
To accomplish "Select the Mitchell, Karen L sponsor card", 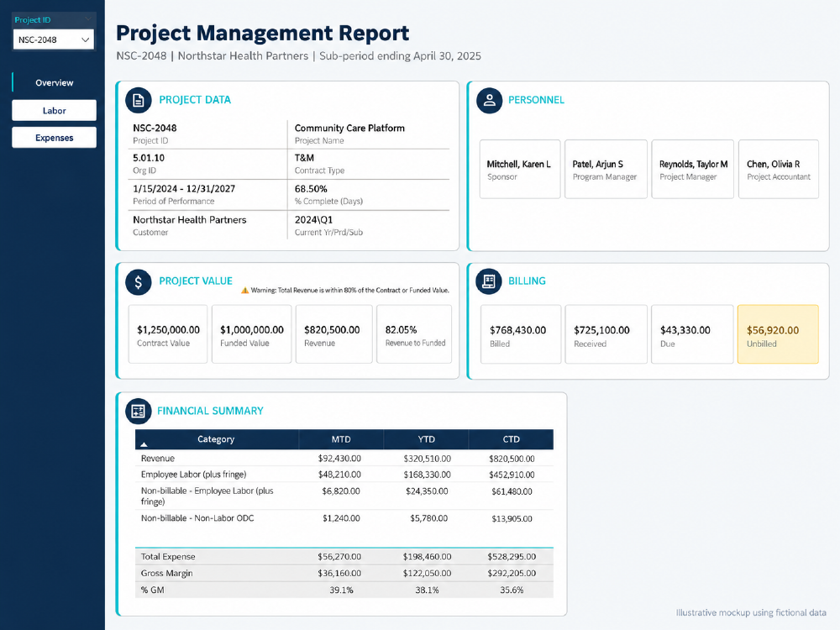I will (520, 170).
